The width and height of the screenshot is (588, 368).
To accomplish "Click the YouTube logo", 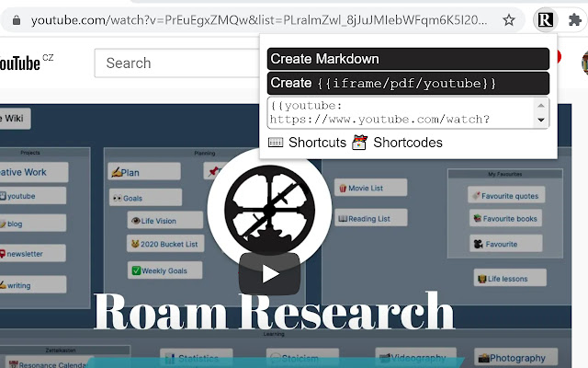I will (19, 63).
